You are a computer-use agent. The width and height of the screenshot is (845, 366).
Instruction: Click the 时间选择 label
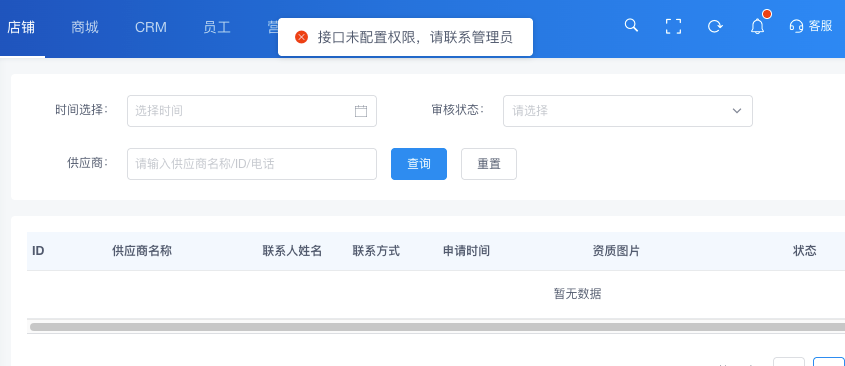pos(81,110)
